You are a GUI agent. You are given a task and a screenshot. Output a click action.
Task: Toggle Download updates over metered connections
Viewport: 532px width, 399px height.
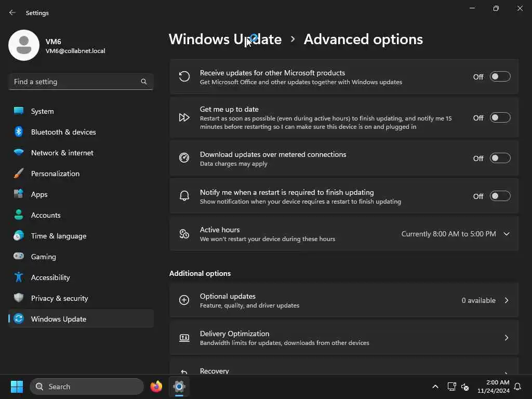click(x=500, y=158)
